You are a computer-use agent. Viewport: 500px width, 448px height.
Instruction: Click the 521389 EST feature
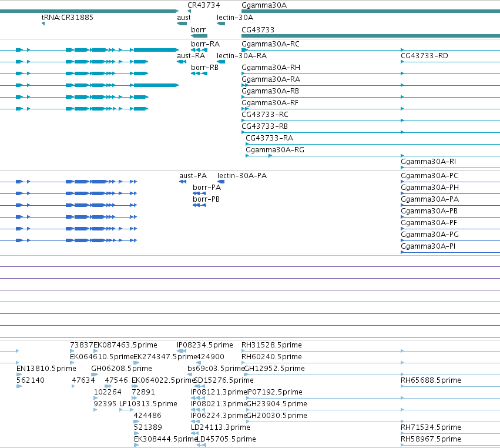click(136, 433)
